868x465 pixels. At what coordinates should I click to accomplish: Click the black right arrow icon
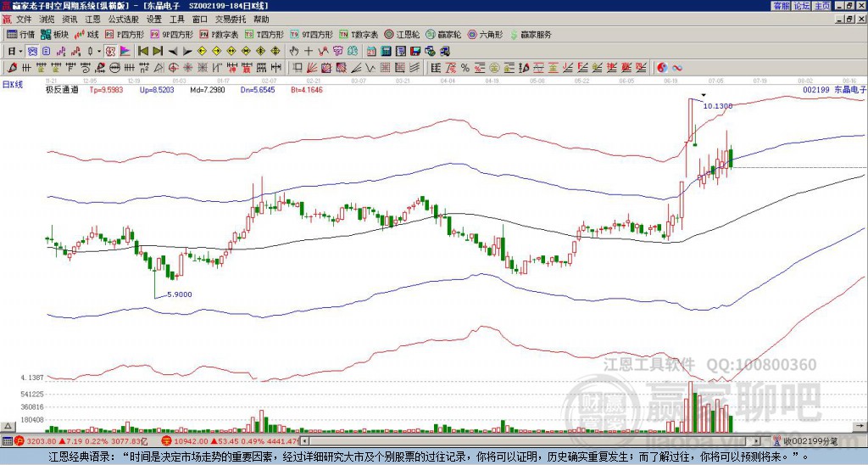pyautogui.click(x=187, y=52)
